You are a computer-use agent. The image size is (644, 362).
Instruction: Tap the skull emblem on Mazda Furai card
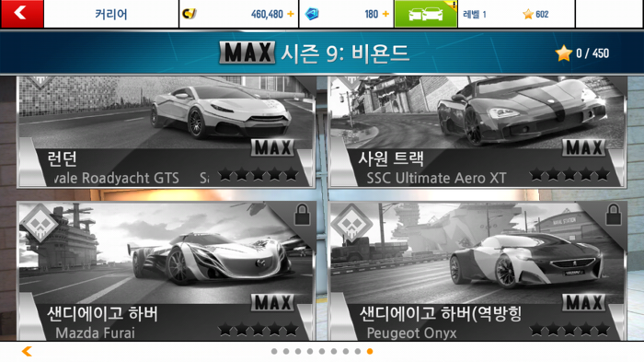pyautogui.click(x=40, y=224)
